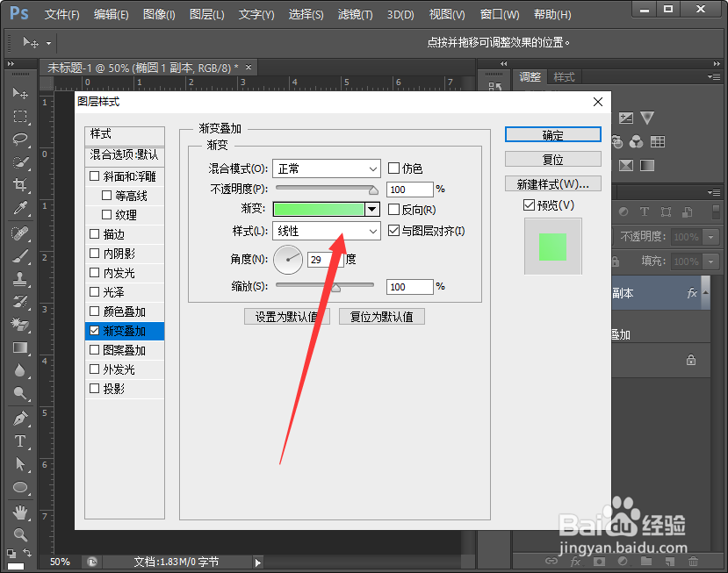Image resolution: width=728 pixels, height=573 pixels.
Task: Select the Ellipse shape tool
Action: click(20, 487)
